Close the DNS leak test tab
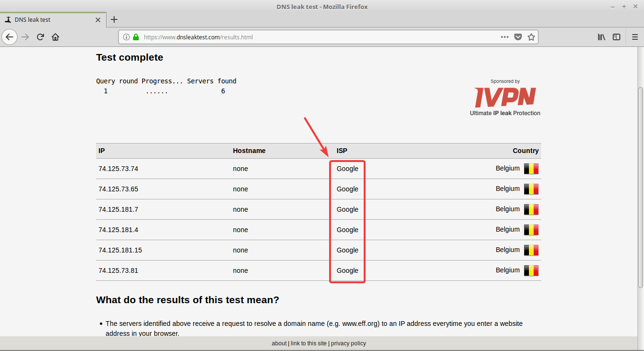 click(98, 20)
